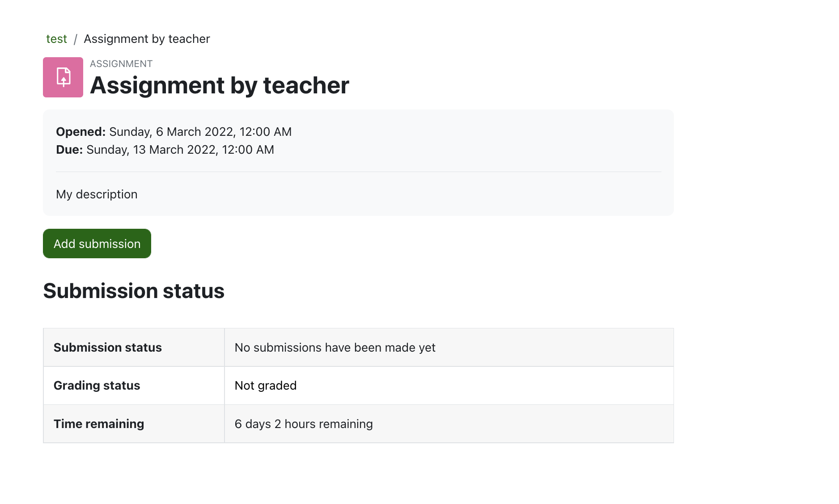Select the Assignment by teacher breadcrumb
The width and height of the screenshot is (839, 504).
click(x=147, y=39)
